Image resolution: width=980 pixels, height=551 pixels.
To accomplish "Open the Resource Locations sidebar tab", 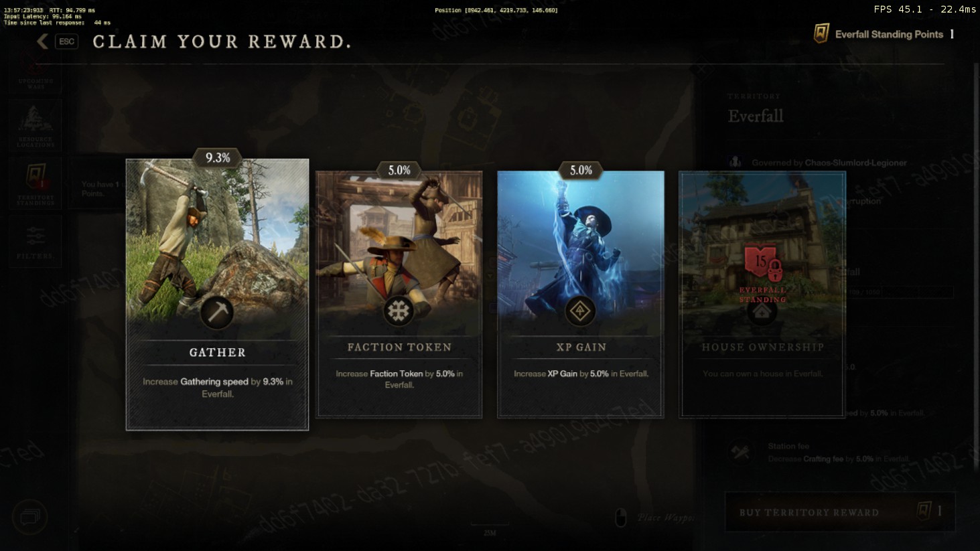I will 36,126.
